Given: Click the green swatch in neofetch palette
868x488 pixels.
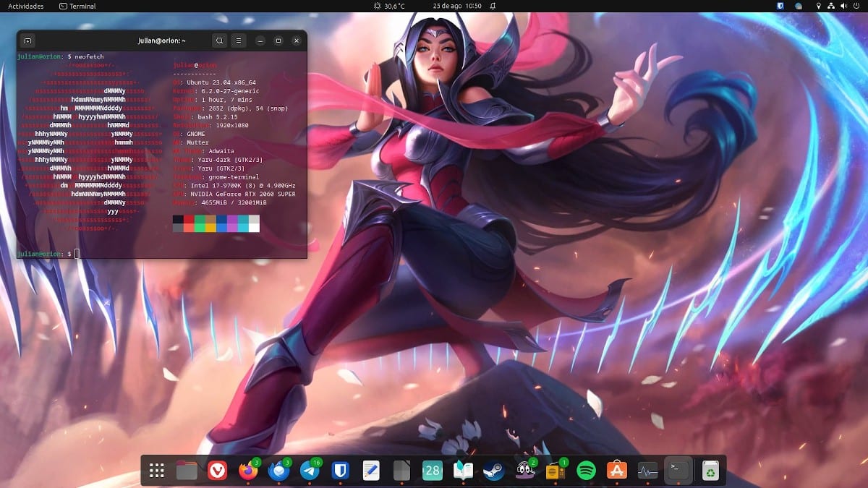Looking at the screenshot, I should point(199,219).
